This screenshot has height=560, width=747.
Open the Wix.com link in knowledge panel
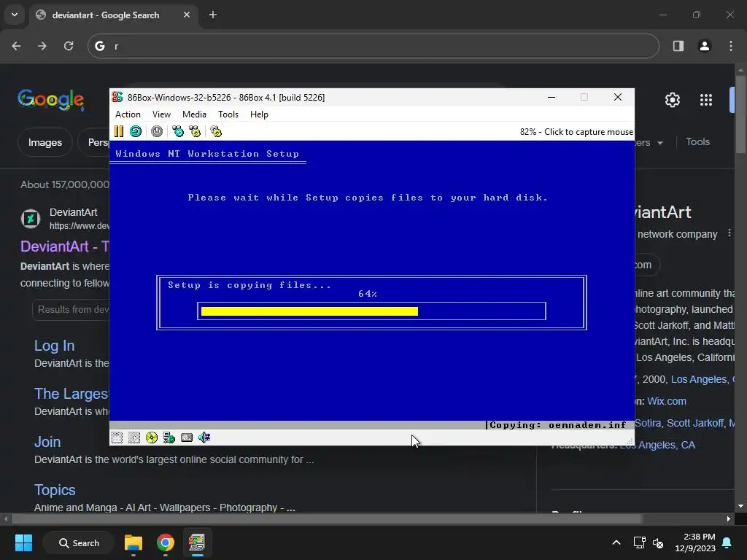pos(667,401)
